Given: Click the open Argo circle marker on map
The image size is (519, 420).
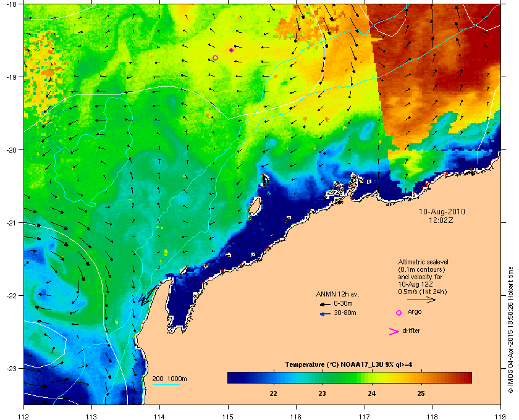Looking at the screenshot, I should click(215, 57).
